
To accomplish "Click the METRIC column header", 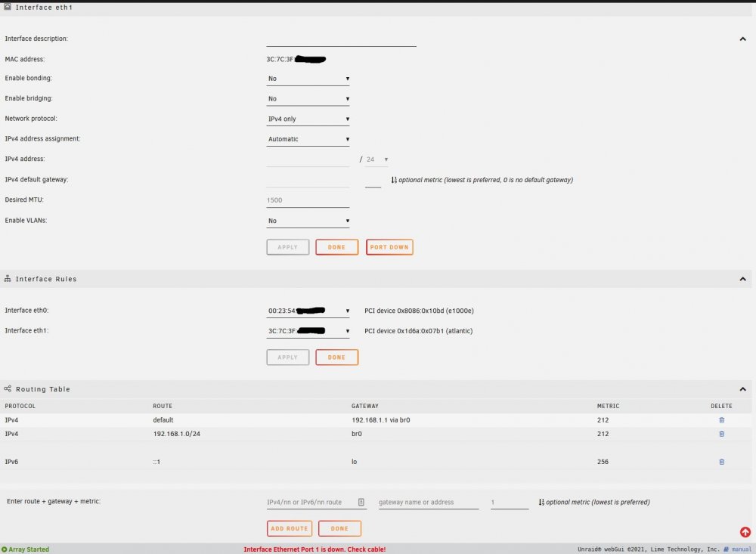I will [x=608, y=406].
